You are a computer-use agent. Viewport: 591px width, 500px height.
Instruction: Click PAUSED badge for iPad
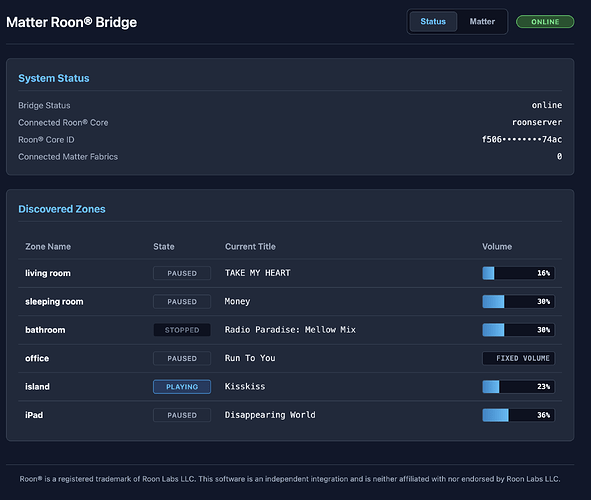(x=182, y=415)
